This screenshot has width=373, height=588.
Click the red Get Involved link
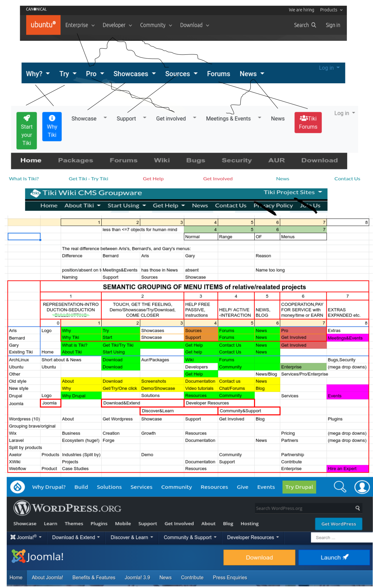pyautogui.click(x=218, y=179)
